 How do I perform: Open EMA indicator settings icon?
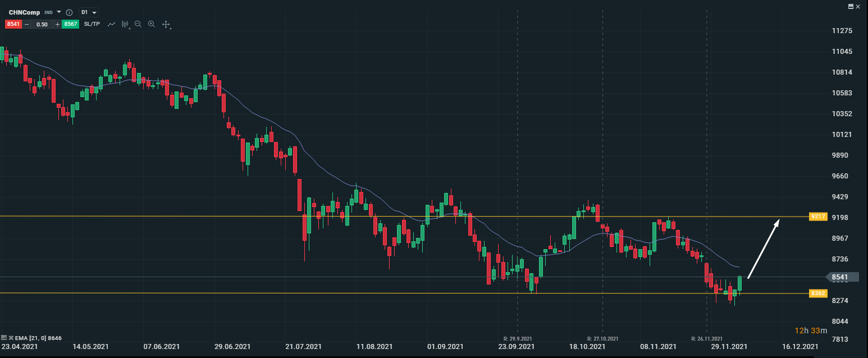pos(4,338)
